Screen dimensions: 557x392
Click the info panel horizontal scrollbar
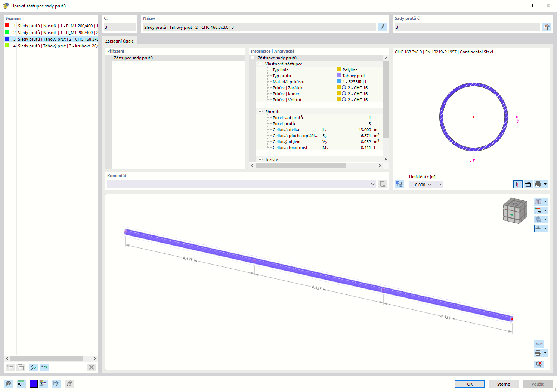point(301,165)
